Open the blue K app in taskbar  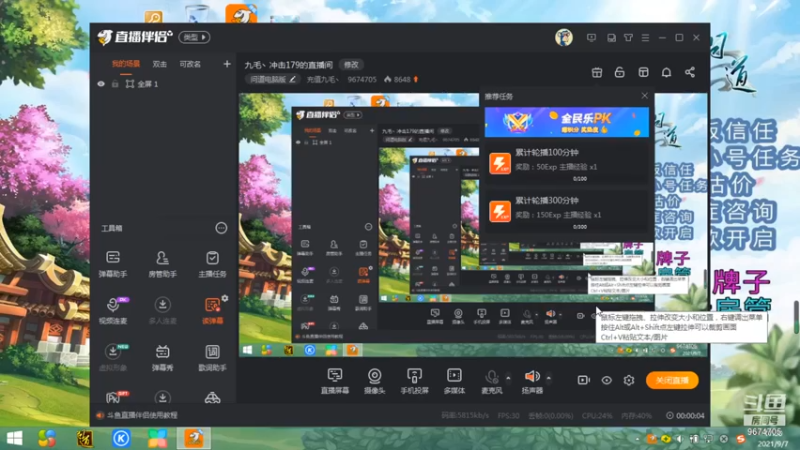(x=121, y=438)
